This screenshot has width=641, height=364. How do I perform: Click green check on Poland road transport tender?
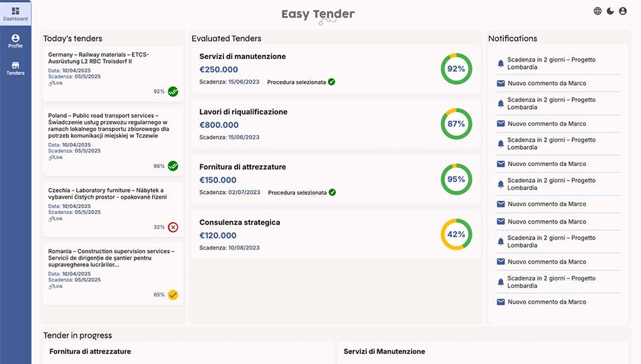[173, 166]
